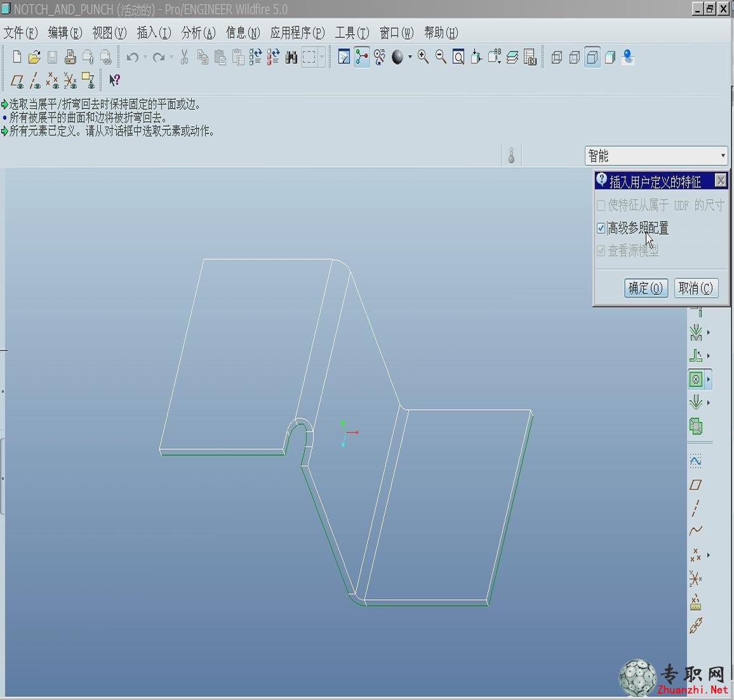Click the Copy icon in toolbar
Screen dimensions: 734x700
[x=202, y=57]
